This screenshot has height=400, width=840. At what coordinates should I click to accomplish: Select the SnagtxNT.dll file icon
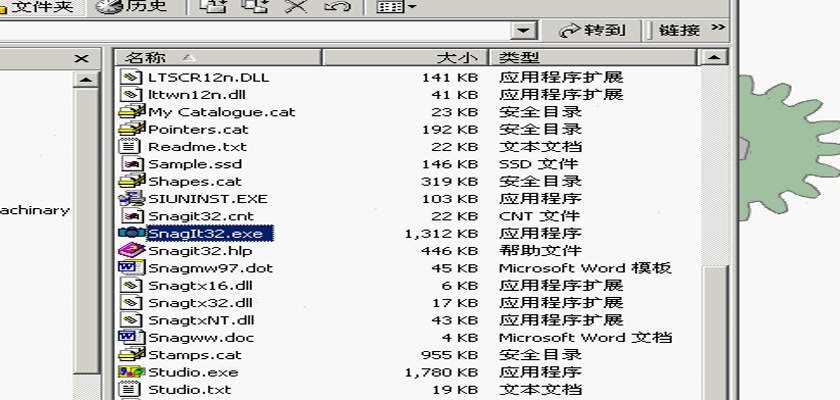[131, 320]
